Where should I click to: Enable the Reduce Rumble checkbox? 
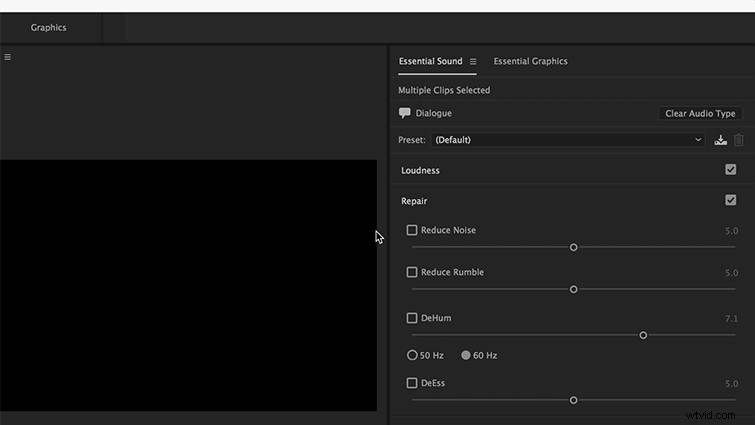412,272
